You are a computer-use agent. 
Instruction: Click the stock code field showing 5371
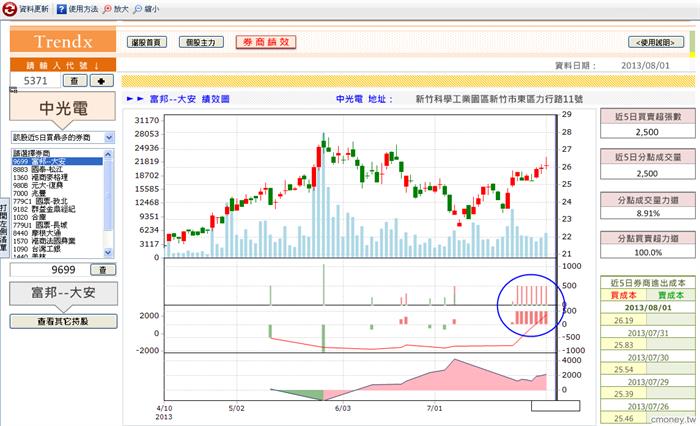click(35, 81)
